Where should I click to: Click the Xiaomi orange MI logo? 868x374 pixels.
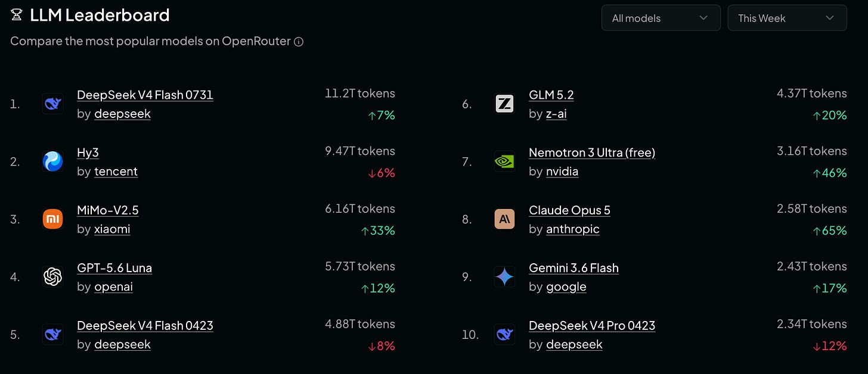[x=52, y=219]
